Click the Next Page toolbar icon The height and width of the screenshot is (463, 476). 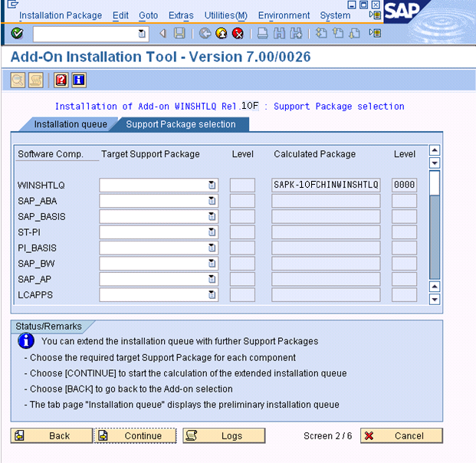tap(354, 33)
